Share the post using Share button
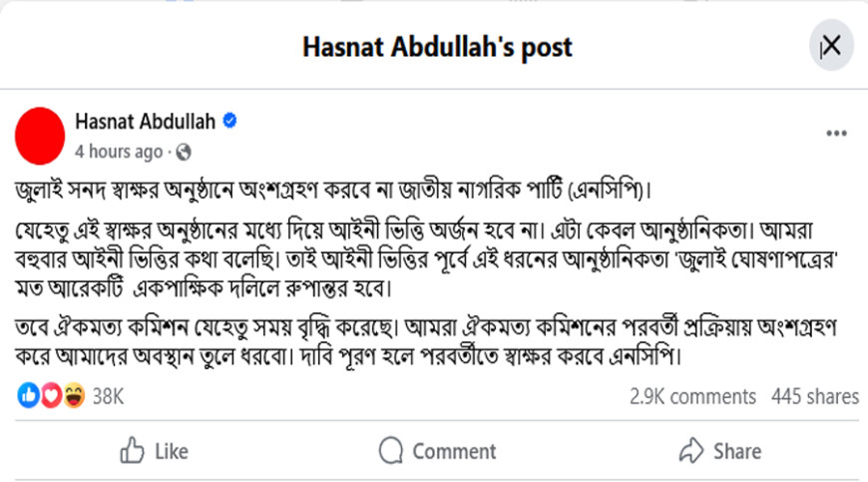Image resolution: width=868 pixels, height=482 pixels. [718, 451]
